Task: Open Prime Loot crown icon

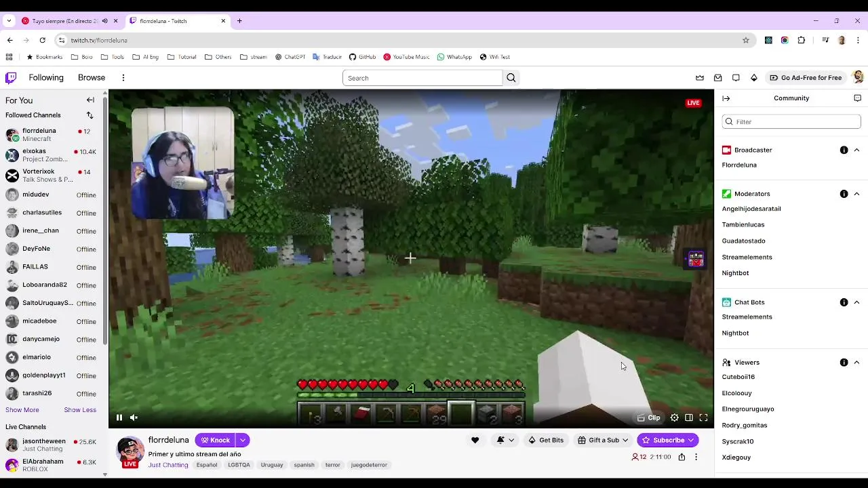Action: 700,78
